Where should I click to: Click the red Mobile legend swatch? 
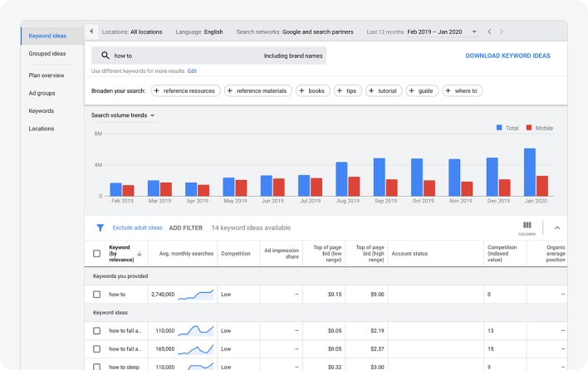529,128
